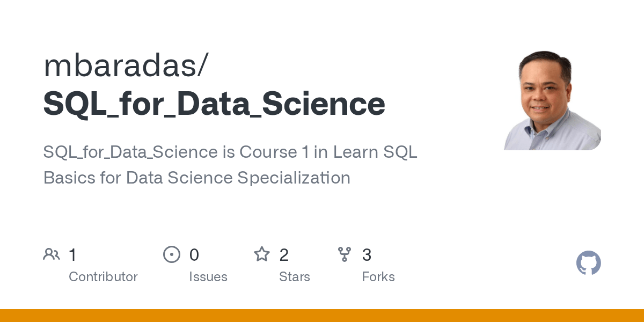This screenshot has width=644, height=322.
Task: Click the contributors people icon
Action: 52,254
